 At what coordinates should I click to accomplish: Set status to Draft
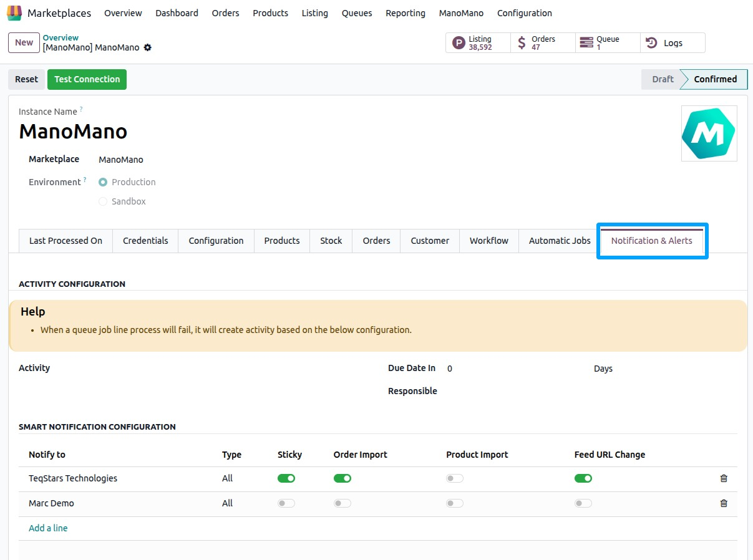click(x=661, y=79)
